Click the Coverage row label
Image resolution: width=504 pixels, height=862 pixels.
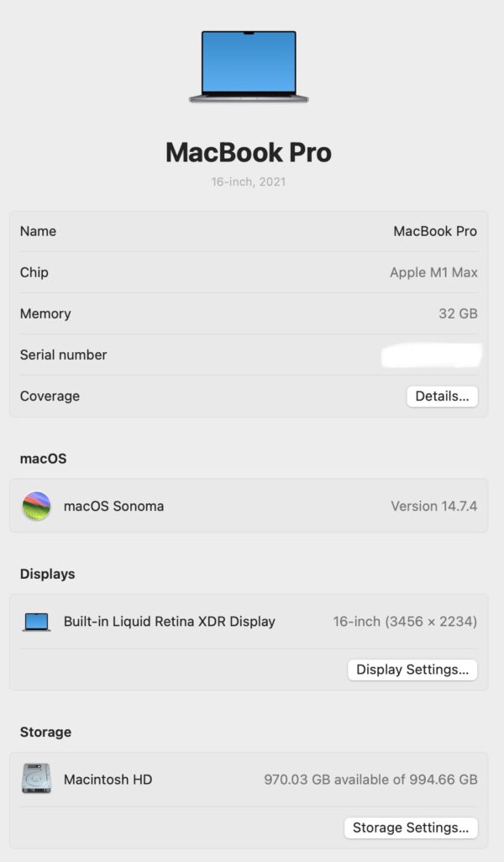point(50,397)
